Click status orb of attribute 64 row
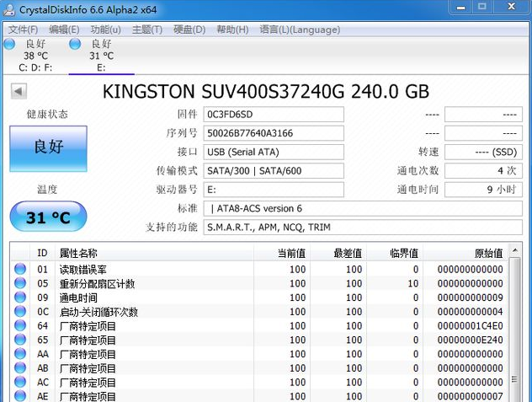The height and width of the screenshot is (402, 532). coord(20,325)
